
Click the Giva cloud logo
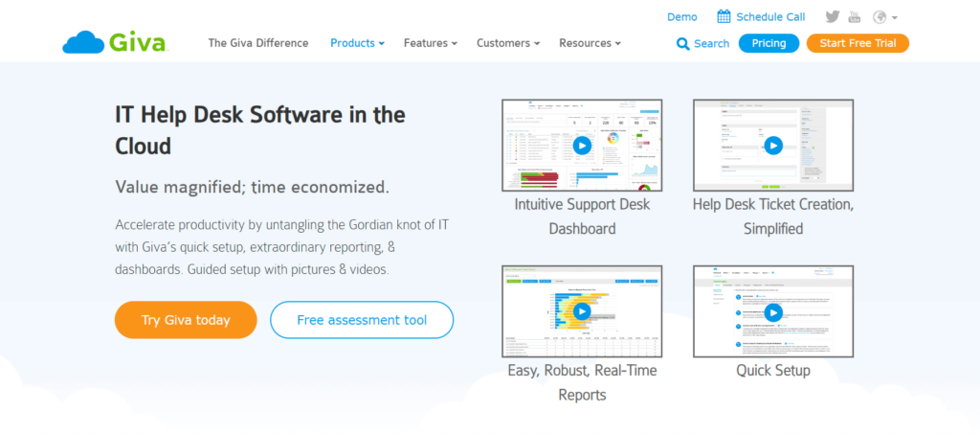coord(116,42)
